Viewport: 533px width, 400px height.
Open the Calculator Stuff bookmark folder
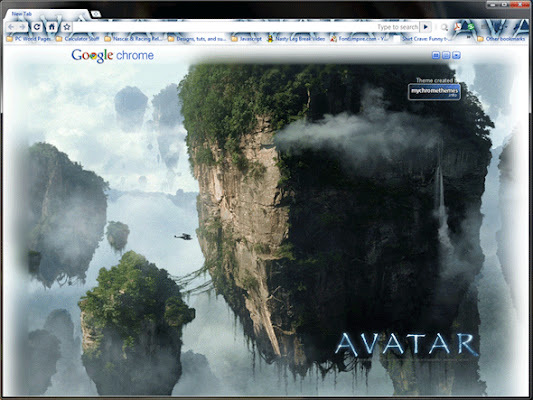pyautogui.click(x=78, y=39)
